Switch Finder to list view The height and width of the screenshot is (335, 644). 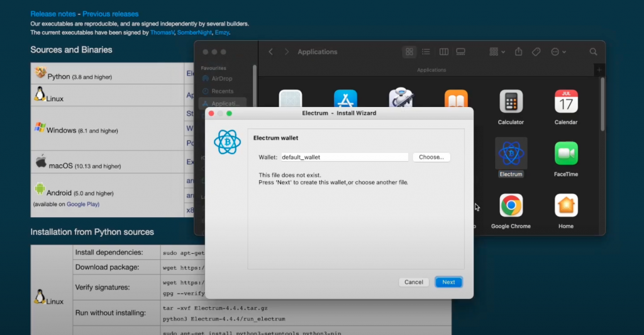426,52
